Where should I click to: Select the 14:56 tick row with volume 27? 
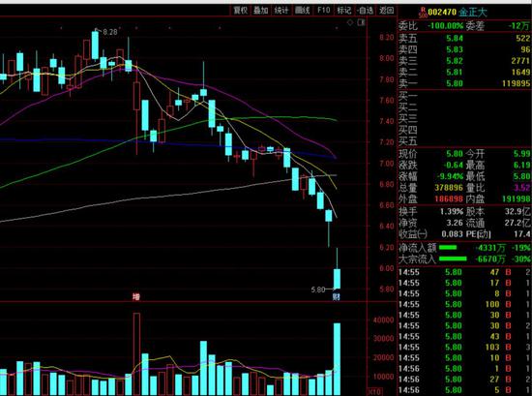(464, 380)
